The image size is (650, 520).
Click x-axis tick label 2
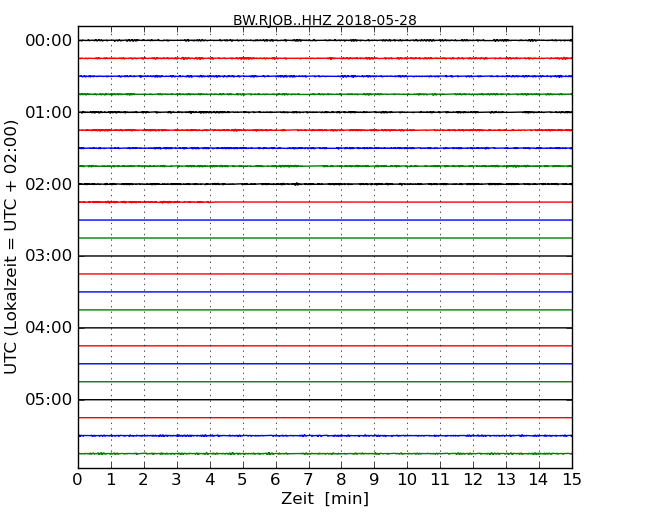(143, 480)
